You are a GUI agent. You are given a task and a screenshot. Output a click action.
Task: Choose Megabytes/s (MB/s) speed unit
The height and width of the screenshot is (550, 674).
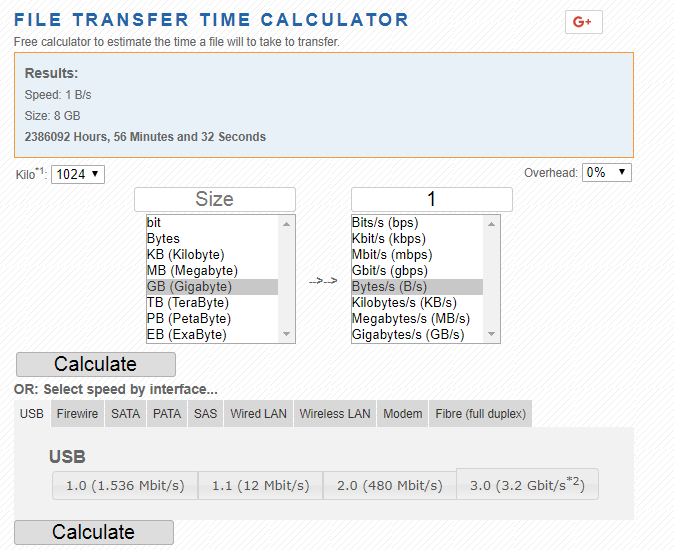pyautogui.click(x=411, y=319)
